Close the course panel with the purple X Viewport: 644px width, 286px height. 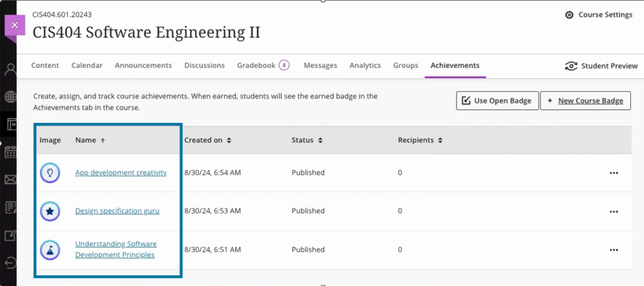point(15,26)
